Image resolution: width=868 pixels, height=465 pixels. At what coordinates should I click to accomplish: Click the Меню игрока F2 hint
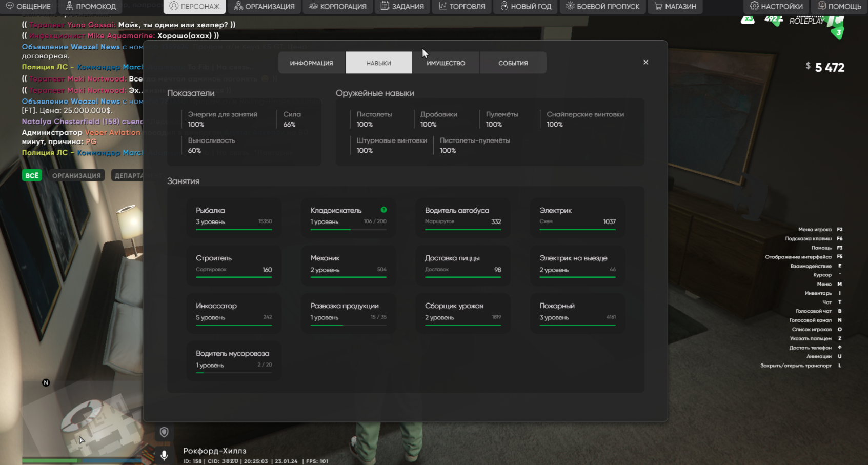pyautogui.click(x=820, y=230)
